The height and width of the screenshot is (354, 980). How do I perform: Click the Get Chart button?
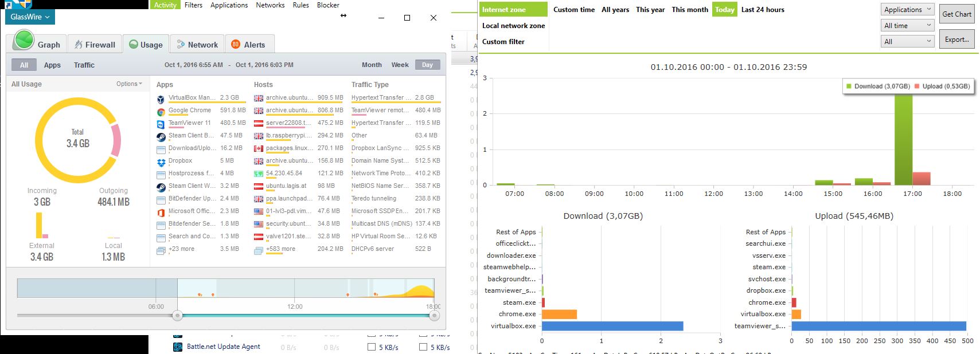[956, 14]
